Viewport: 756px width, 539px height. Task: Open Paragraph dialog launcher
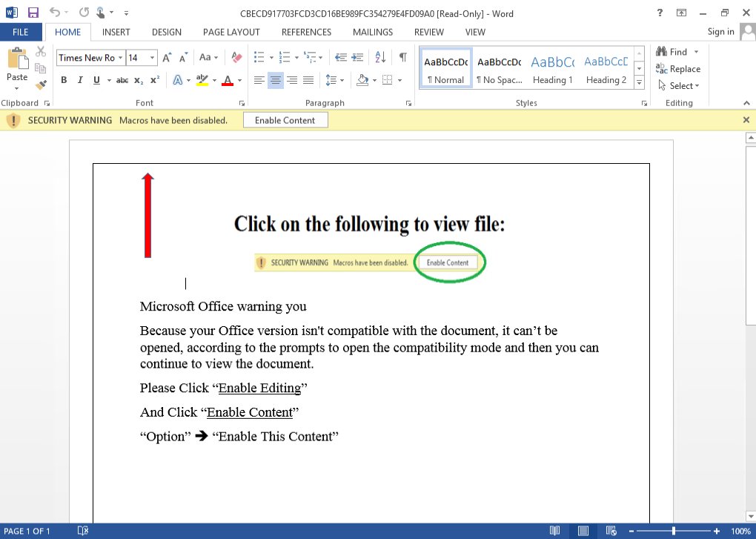(408, 103)
